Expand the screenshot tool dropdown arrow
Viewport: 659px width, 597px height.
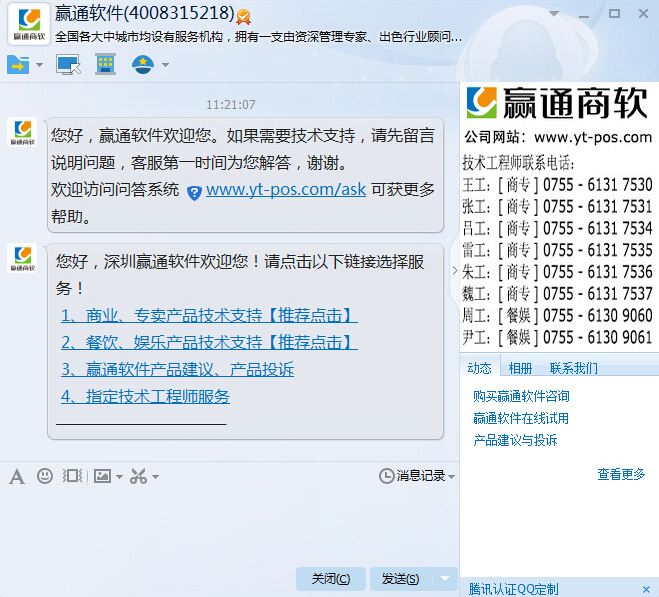point(154,477)
